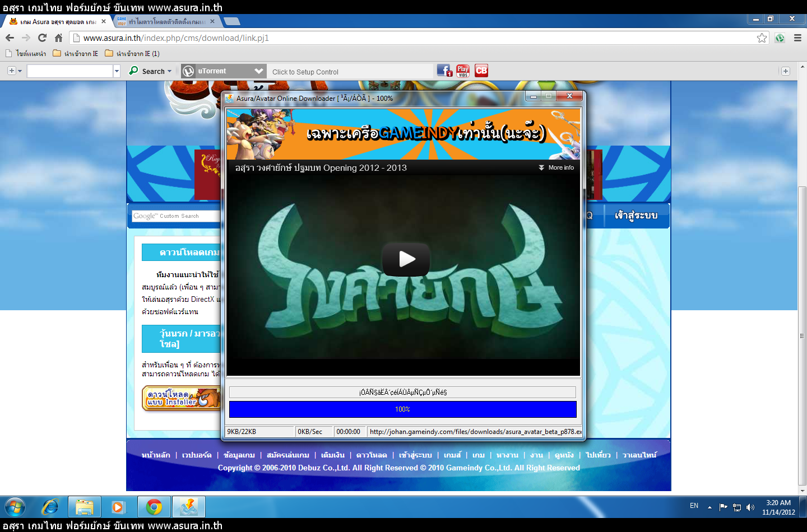Reload the current page
807x532 pixels.
point(42,38)
